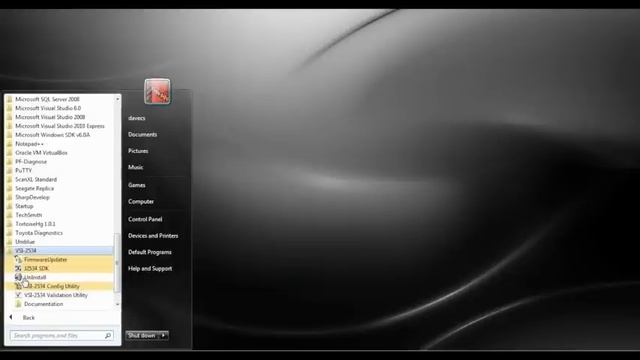Viewport: 640px width, 360px height.
Task: Click the user account picture
Action: click(x=157, y=91)
